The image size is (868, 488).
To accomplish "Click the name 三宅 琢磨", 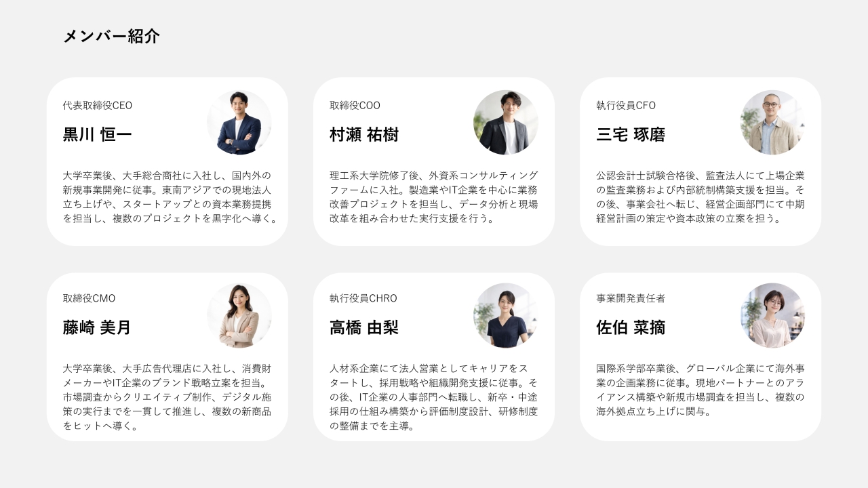I will [x=631, y=135].
